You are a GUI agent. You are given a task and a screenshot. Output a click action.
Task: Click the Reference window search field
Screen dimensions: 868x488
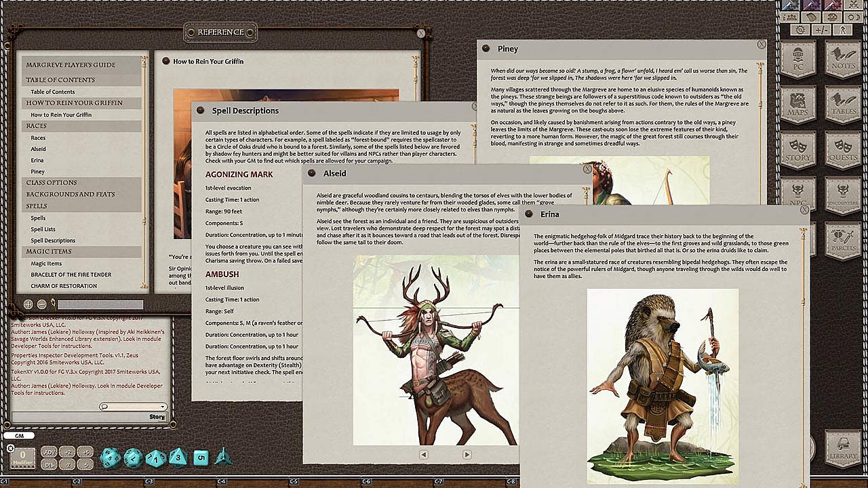click(100, 305)
